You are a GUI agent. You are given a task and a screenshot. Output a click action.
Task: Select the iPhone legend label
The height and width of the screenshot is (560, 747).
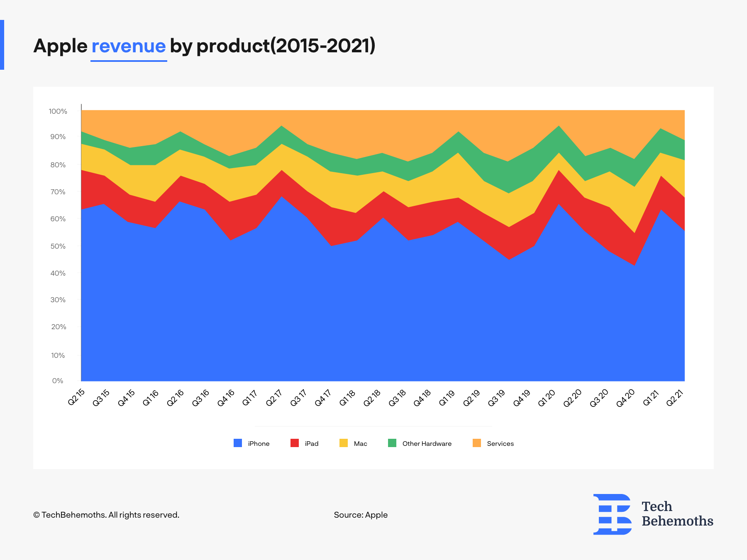point(259,443)
